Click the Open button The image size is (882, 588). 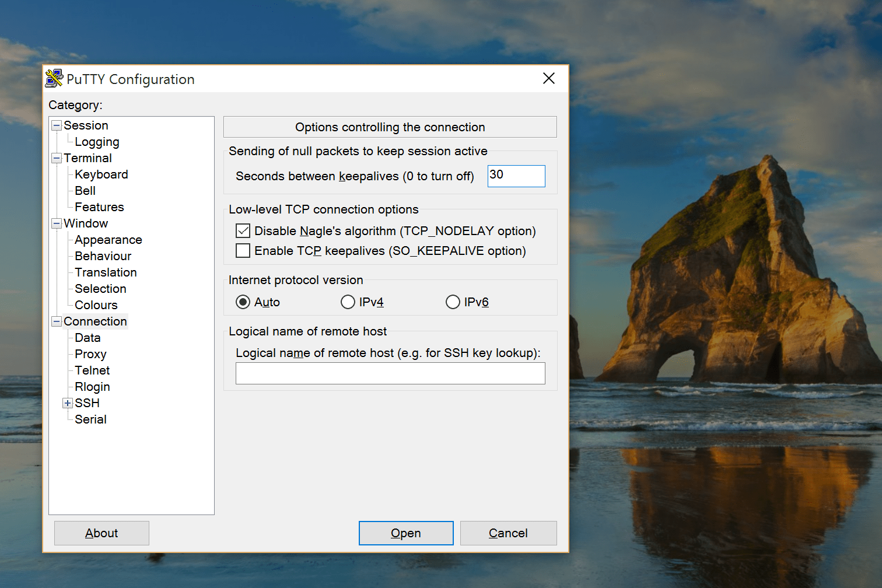pos(405,533)
